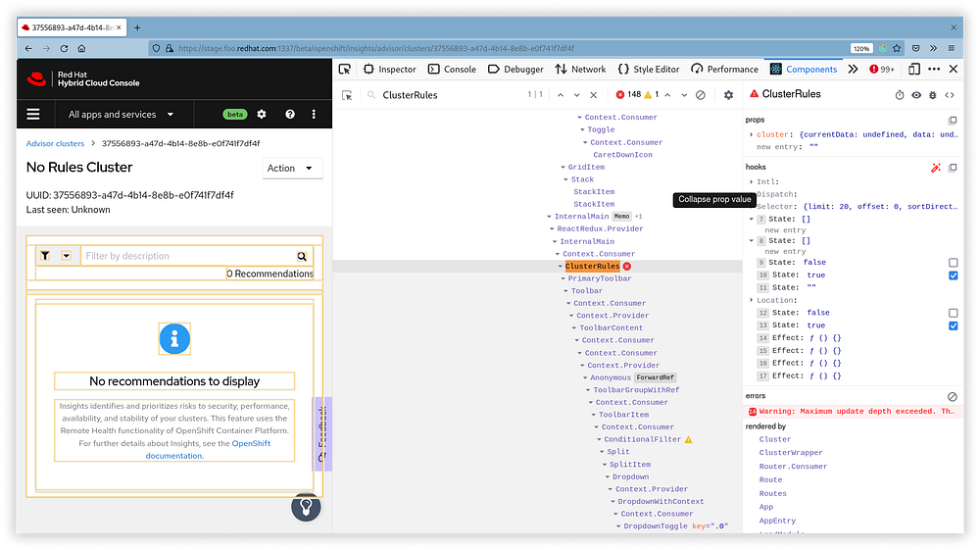
Task: Switch to the Console tab
Action: coord(452,69)
